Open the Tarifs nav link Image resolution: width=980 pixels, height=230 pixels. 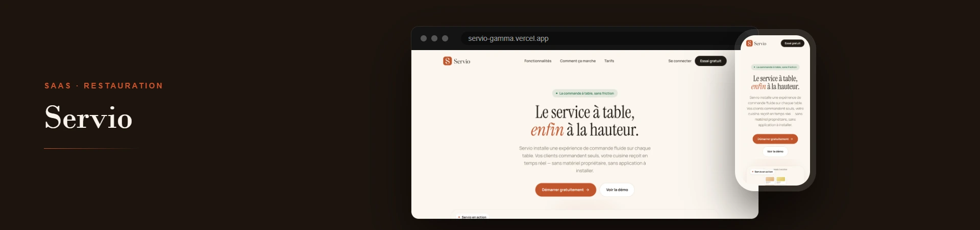point(609,61)
